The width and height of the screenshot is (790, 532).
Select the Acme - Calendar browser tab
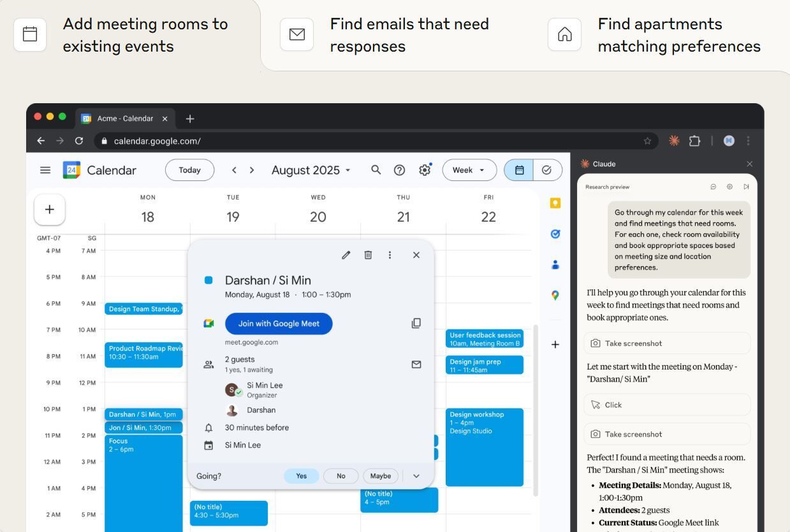pyautogui.click(x=125, y=119)
